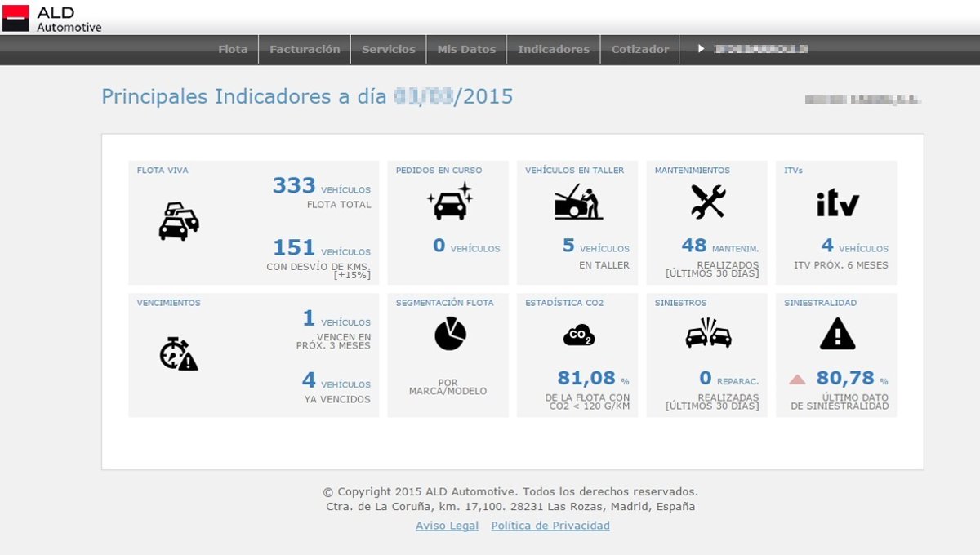Open the Servicios menu
The width and height of the screenshot is (980, 555).
click(389, 49)
